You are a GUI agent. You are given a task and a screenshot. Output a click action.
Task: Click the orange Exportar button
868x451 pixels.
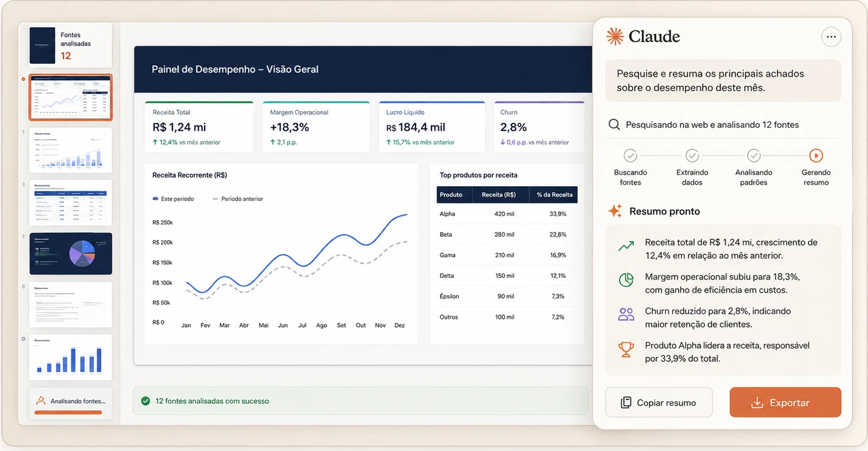pos(786,403)
